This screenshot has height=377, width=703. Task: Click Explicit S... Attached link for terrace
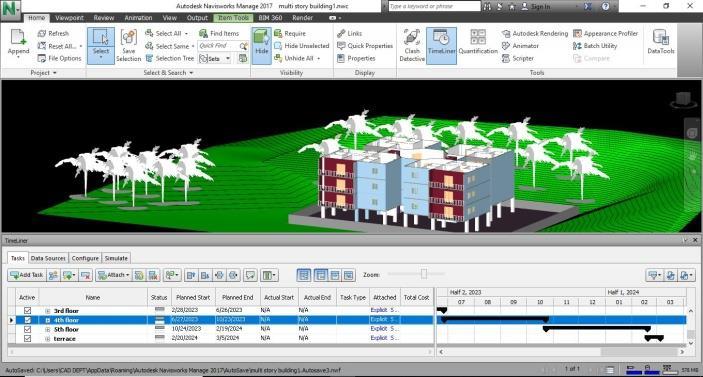coord(385,338)
